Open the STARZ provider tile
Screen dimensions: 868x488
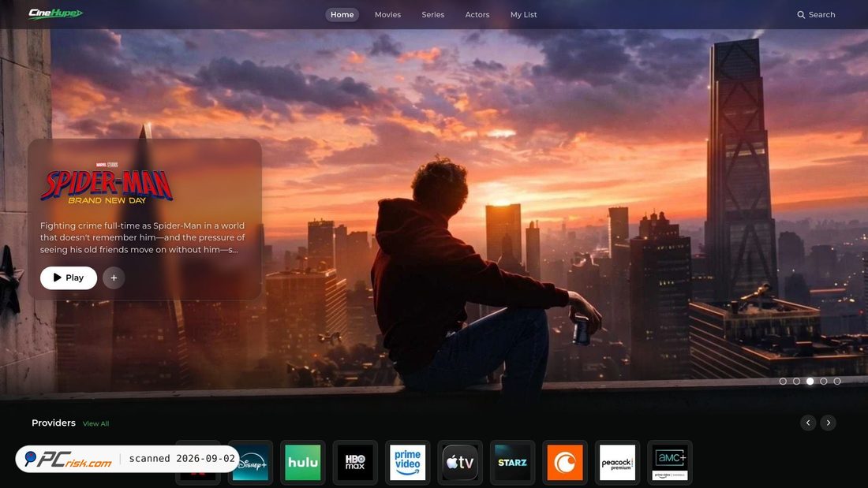pyautogui.click(x=513, y=463)
